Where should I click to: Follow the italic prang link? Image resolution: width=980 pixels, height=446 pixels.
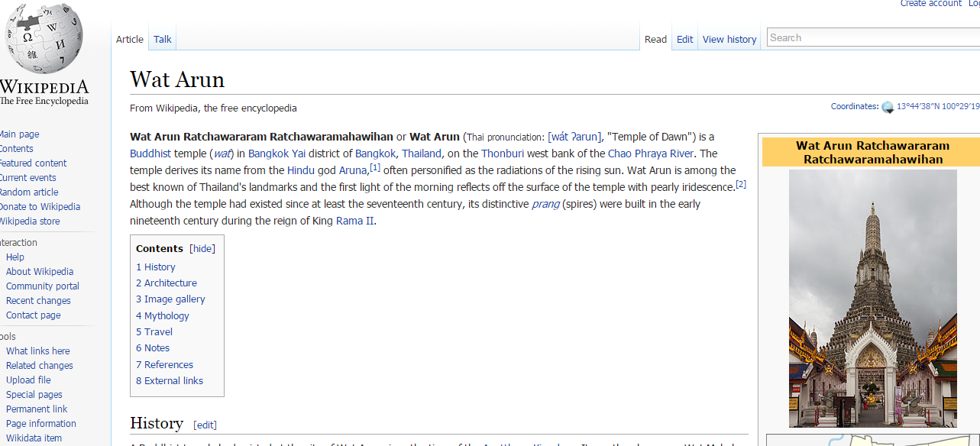(x=545, y=204)
